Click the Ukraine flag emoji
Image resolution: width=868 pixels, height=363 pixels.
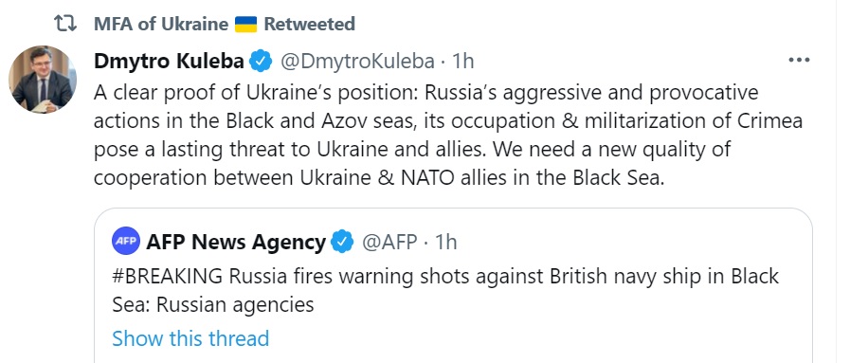(x=245, y=25)
